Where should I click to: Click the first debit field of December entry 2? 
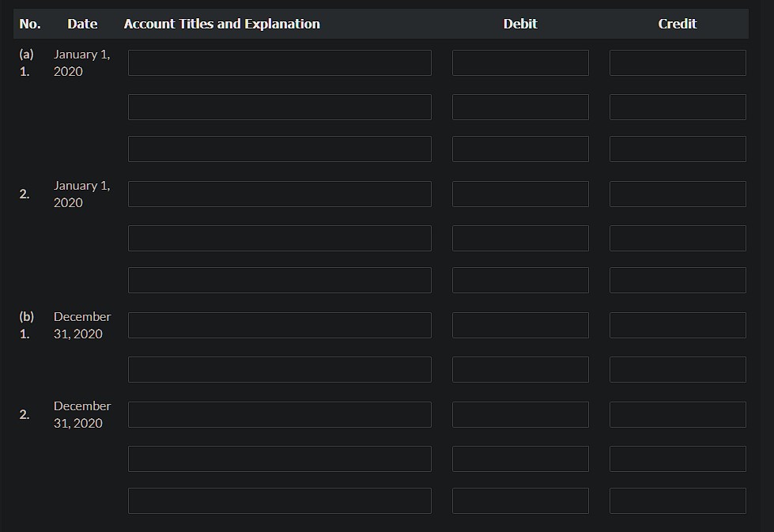point(520,414)
